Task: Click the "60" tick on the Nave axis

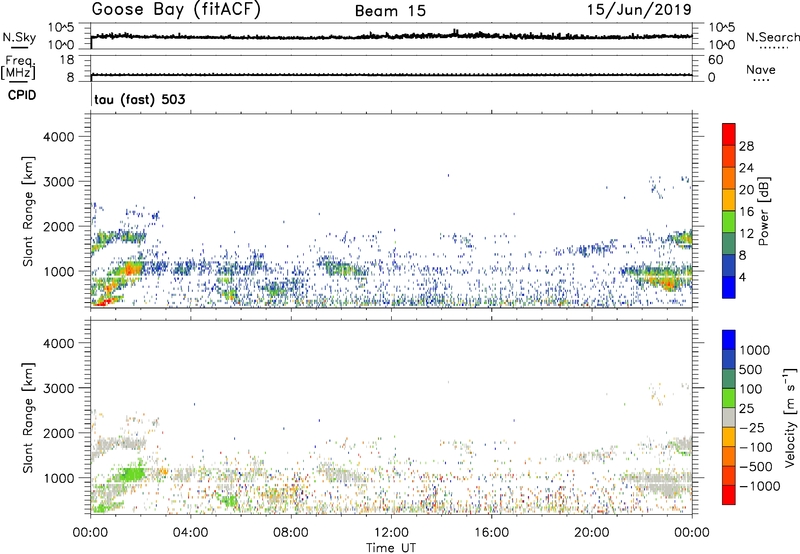Action: point(715,60)
